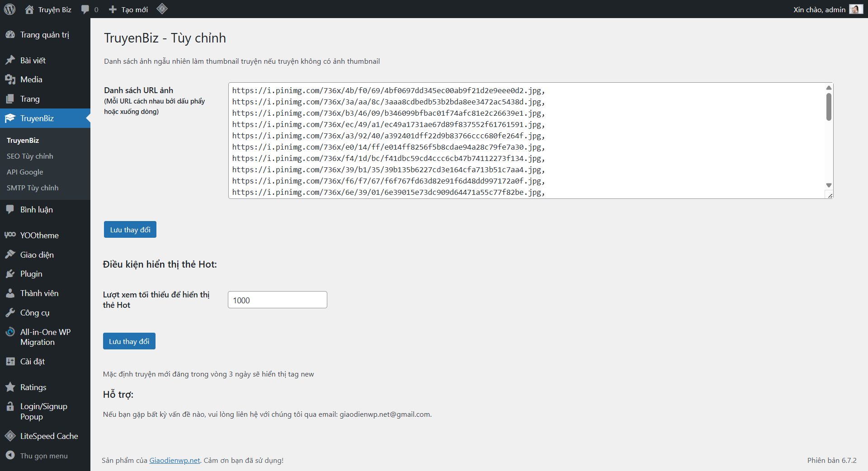Click the Trang pages icon
This screenshot has width=868, height=471.
click(x=10, y=99)
